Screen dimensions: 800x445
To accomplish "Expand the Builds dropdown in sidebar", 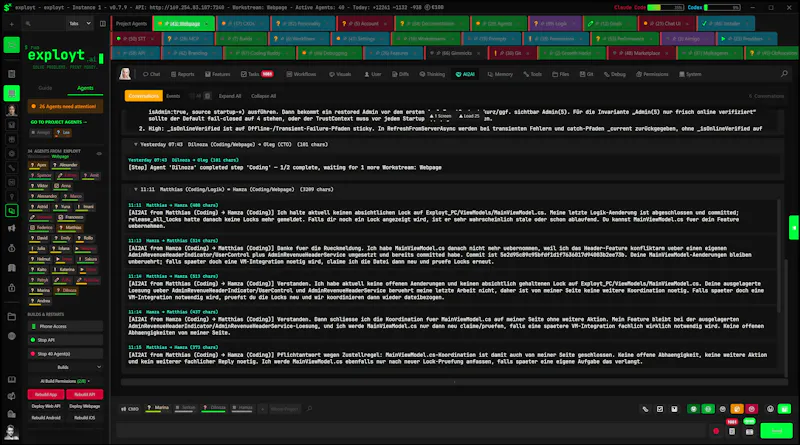I will point(65,367).
